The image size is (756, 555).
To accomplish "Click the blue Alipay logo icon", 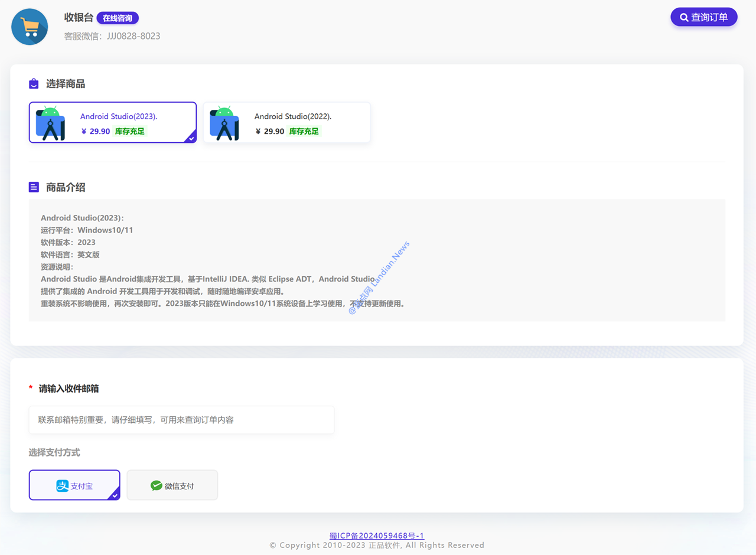I will tap(63, 486).
